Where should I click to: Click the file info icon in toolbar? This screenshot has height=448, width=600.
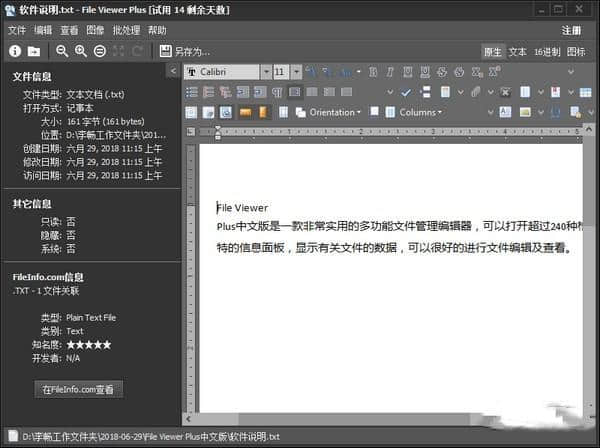pos(15,51)
